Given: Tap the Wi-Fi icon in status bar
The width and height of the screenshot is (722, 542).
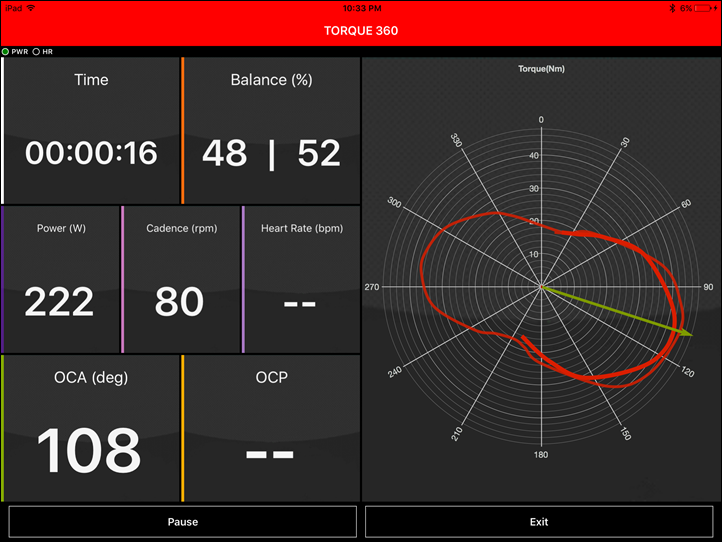Looking at the screenshot, I should coord(31,8).
